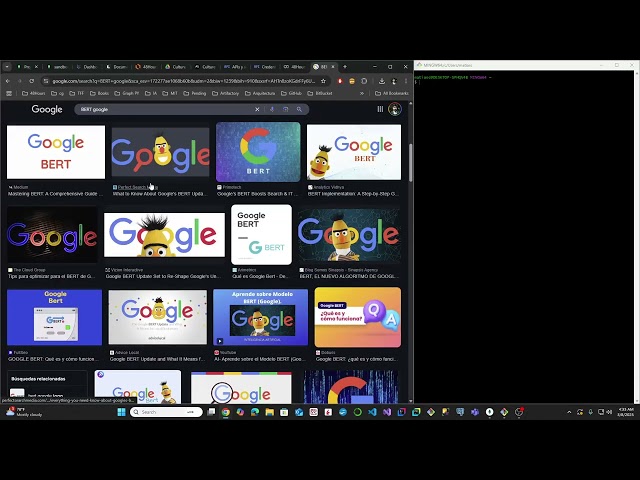Viewport: 640px width, 480px height.
Task: Open the Vizion Interactive Bert hair image
Action: pyautogui.click(x=164, y=235)
